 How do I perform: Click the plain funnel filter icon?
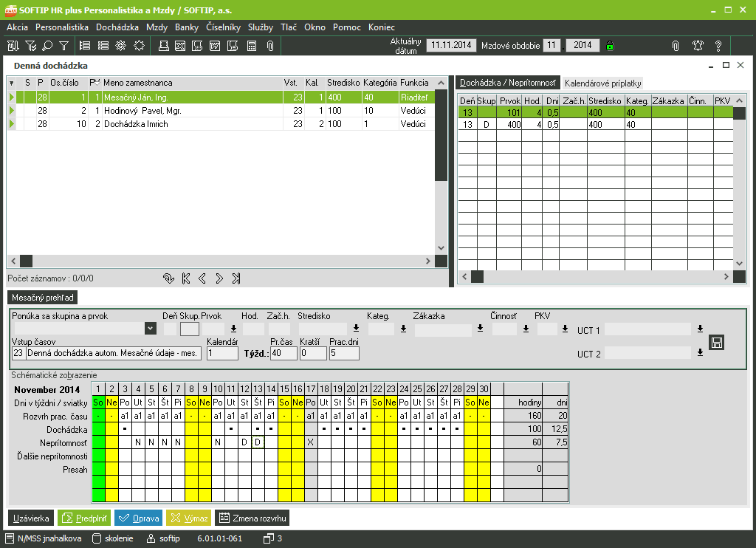click(64, 46)
